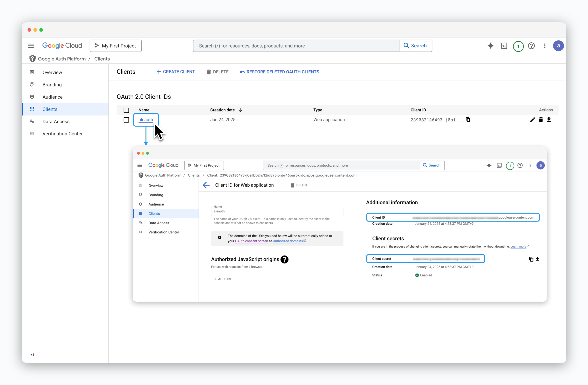Open the help question mark in outer window
The image size is (588, 385).
click(x=531, y=46)
